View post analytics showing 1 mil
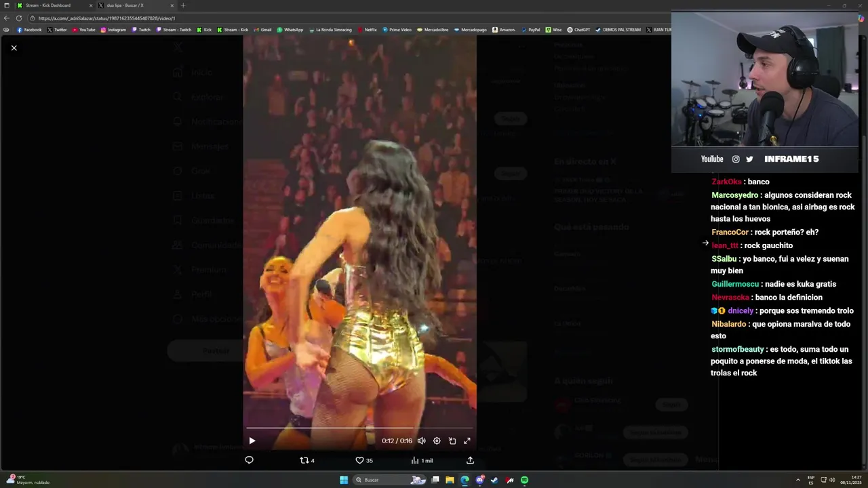This screenshot has width=868, height=488. pos(422,460)
